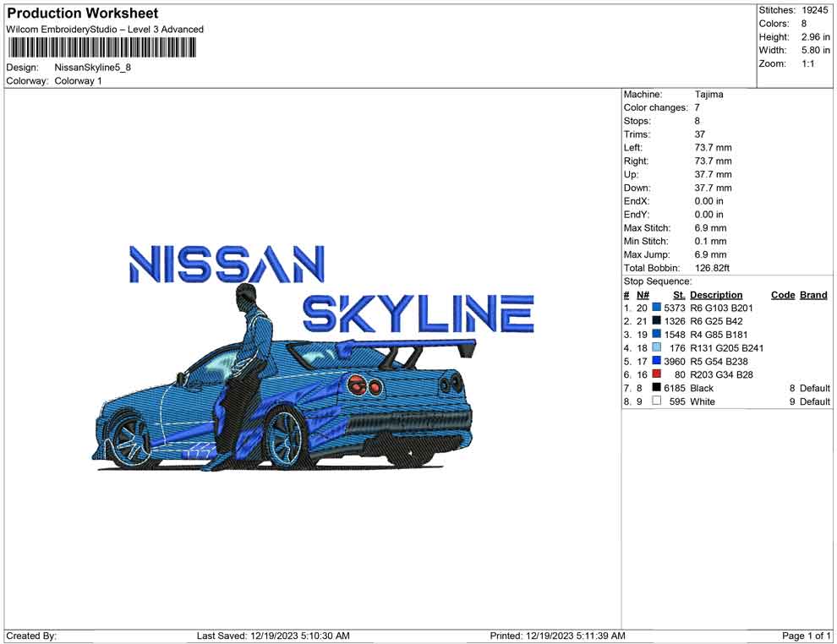
Task: Pick the light blue R131 G205 B241 swatch
Action: tap(656, 347)
